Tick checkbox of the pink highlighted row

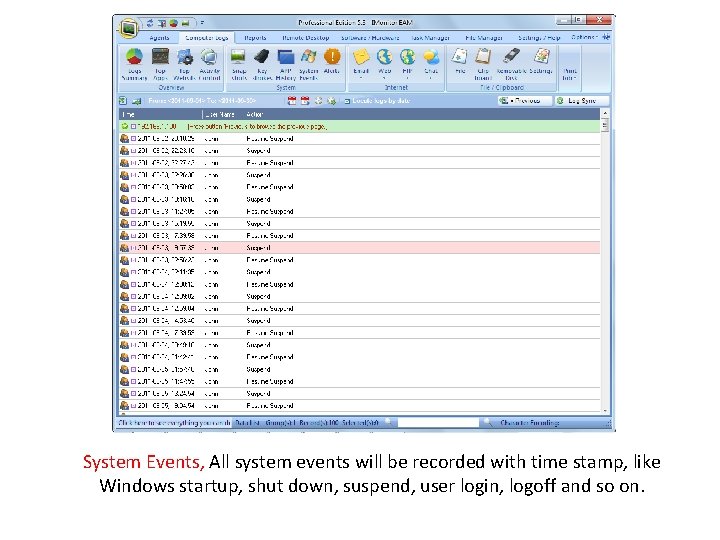(x=134, y=248)
